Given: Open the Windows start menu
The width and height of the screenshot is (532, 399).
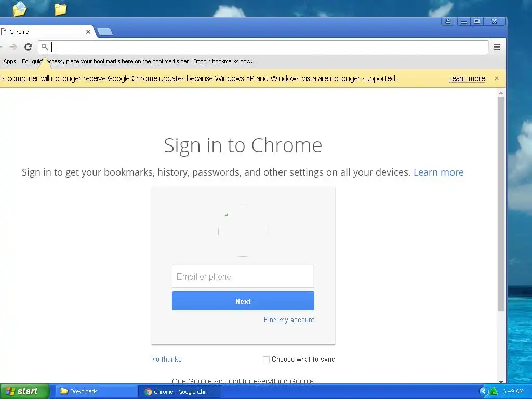Looking at the screenshot, I should pos(24,391).
